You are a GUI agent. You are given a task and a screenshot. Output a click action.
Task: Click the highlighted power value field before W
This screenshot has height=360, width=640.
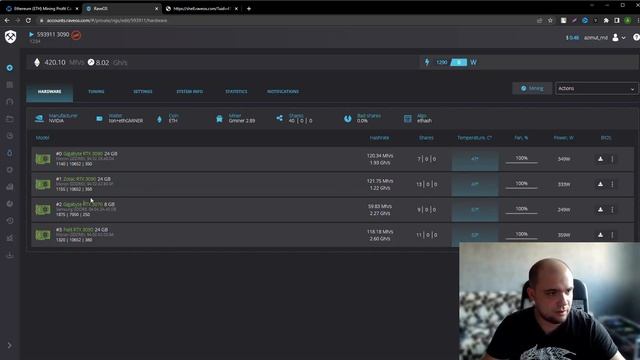(x=458, y=62)
